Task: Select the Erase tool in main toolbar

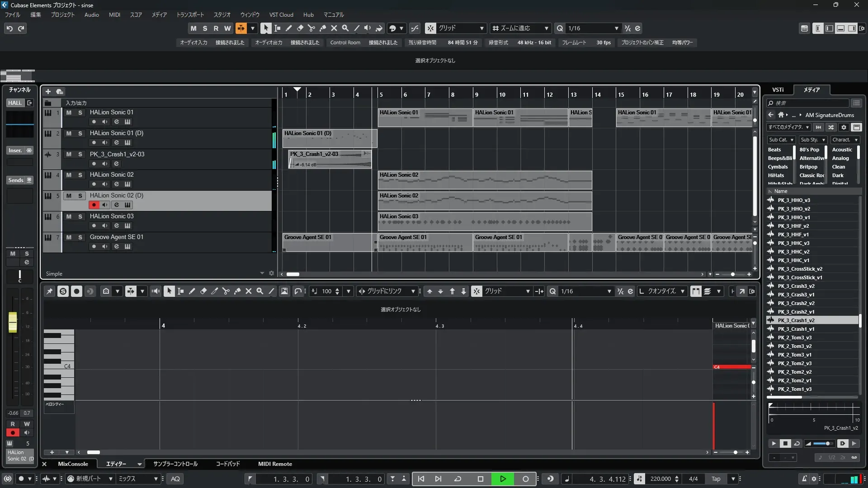Action: [300, 28]
